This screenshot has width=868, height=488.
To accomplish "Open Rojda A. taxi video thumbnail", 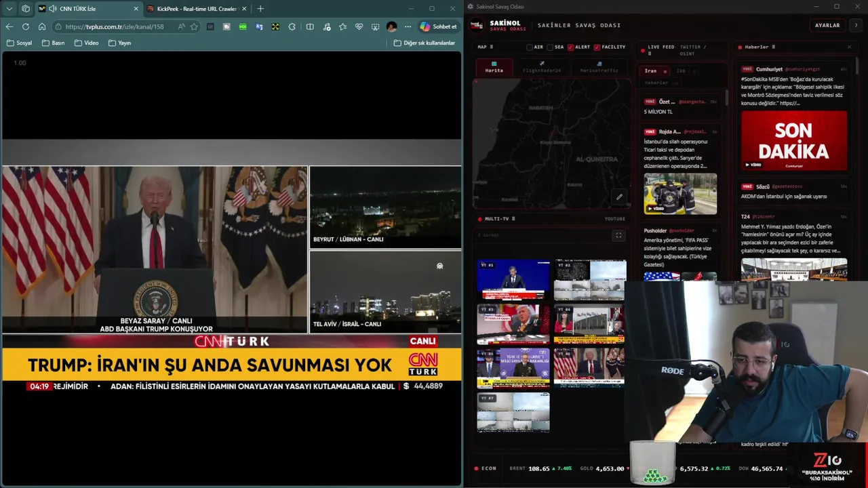I will 680,194.
